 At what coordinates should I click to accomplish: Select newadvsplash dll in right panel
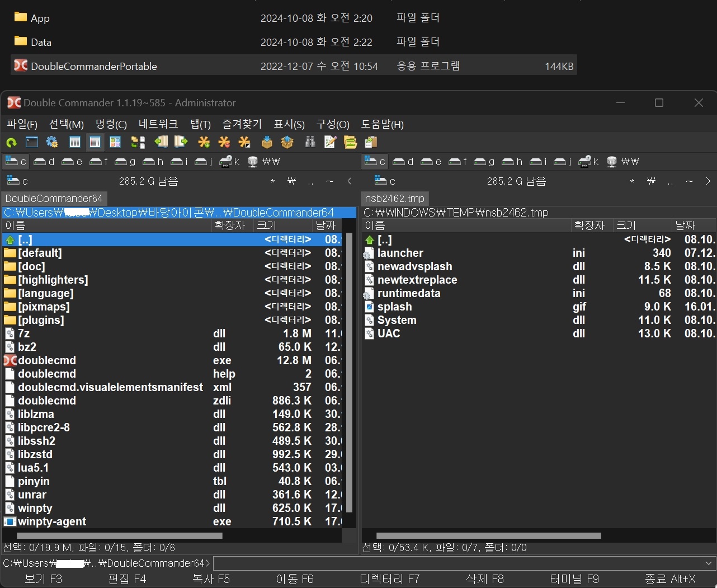tap(539, 266)
